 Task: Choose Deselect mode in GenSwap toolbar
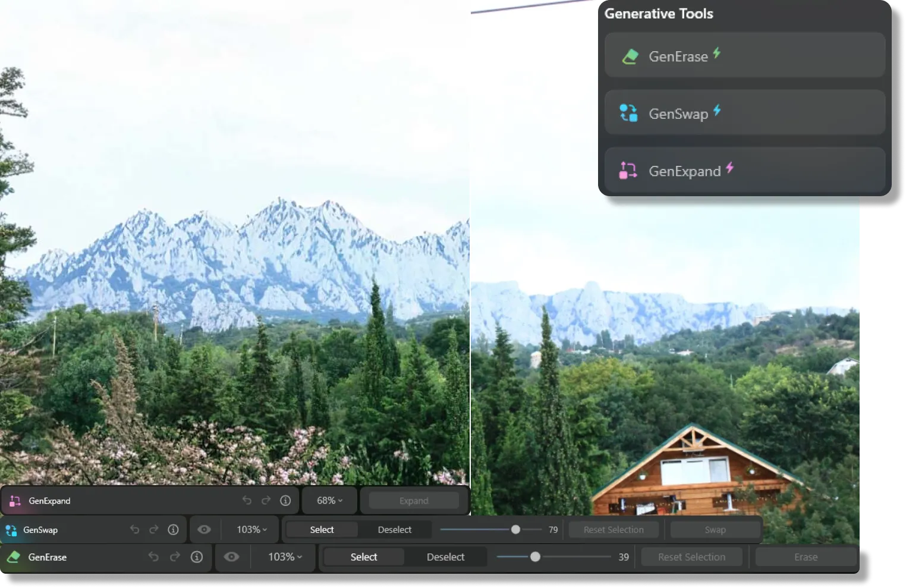(x=395, y=529)
